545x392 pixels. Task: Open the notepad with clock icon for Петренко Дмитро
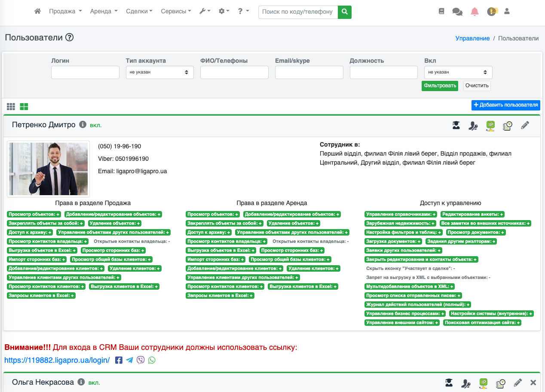[508, 126]
